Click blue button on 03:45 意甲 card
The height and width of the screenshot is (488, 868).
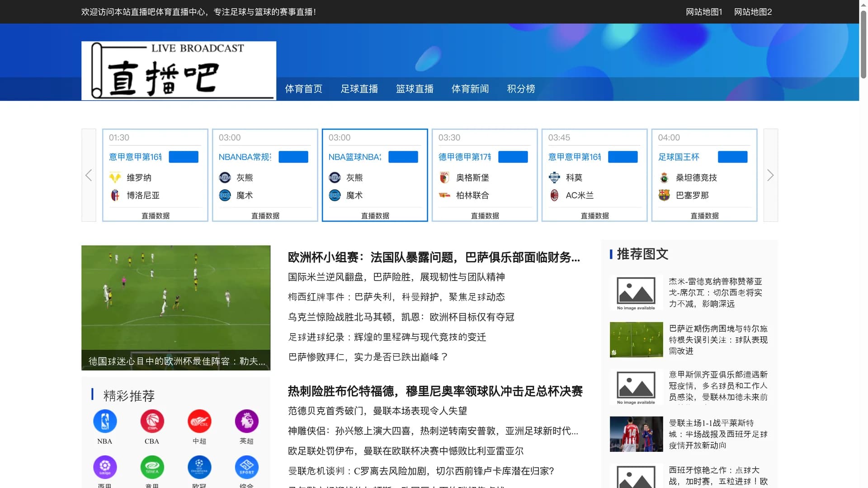[x=623, y=157]
